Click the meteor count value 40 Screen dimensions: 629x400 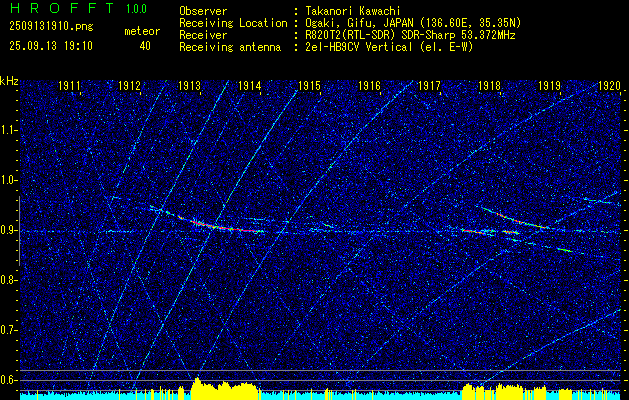click(x=145, y=46)
